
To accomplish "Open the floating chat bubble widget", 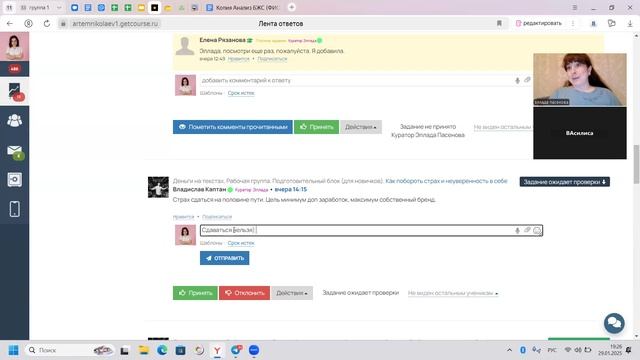I will [x=614, y=323].
